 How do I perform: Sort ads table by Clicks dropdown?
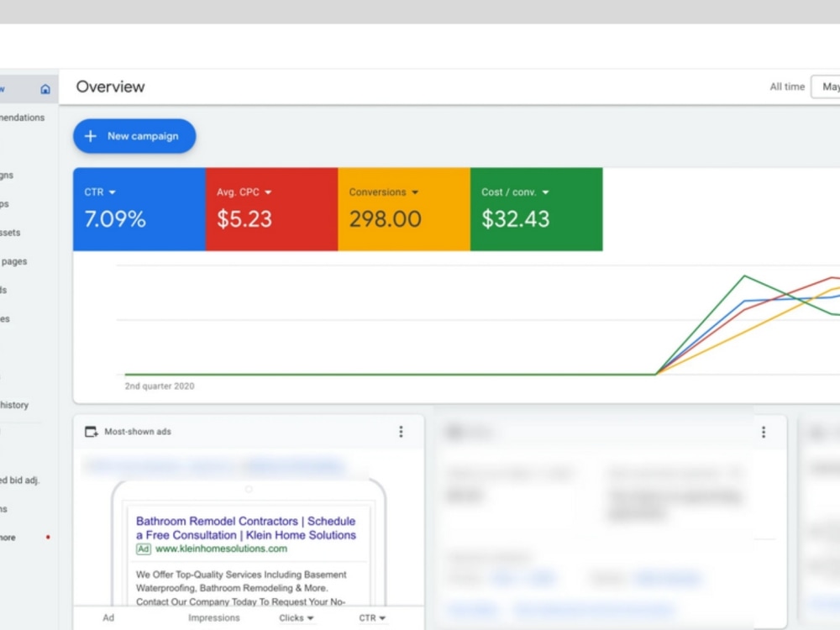point(297,617)
